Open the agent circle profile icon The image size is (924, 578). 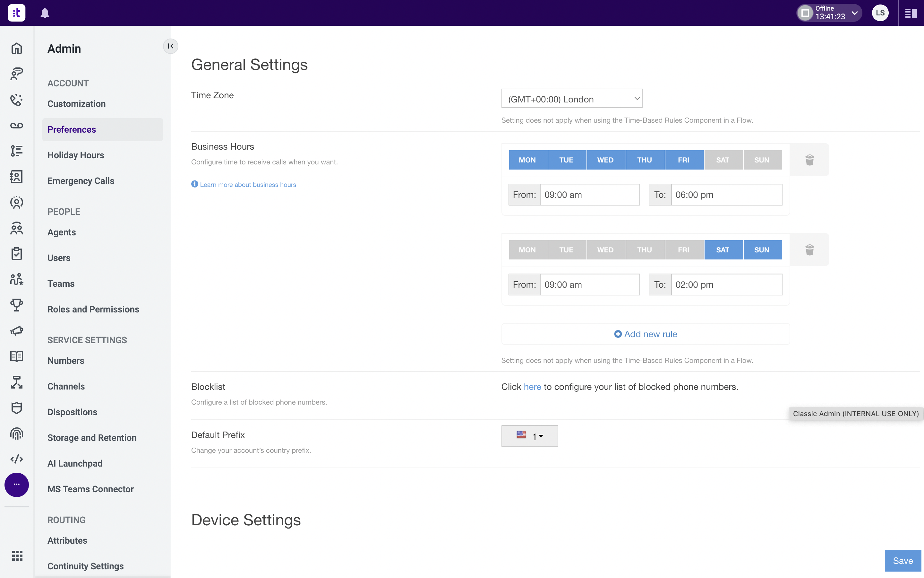[x=16, y=202]
